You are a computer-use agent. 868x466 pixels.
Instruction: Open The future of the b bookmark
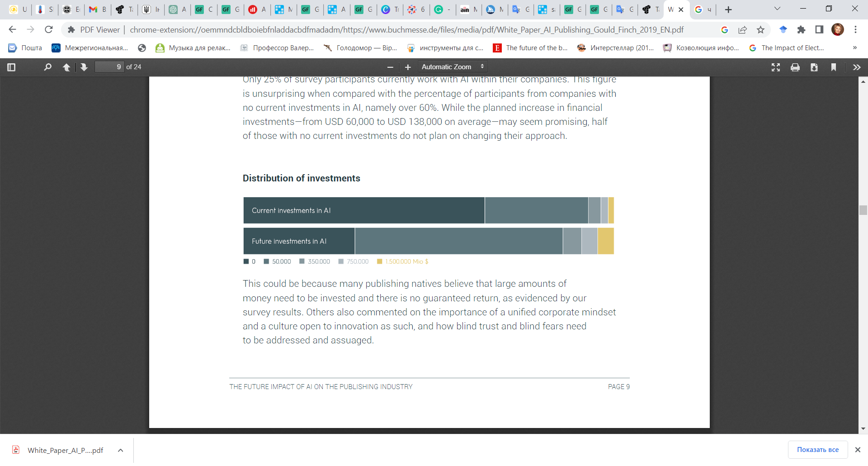[x=530, y=48]
